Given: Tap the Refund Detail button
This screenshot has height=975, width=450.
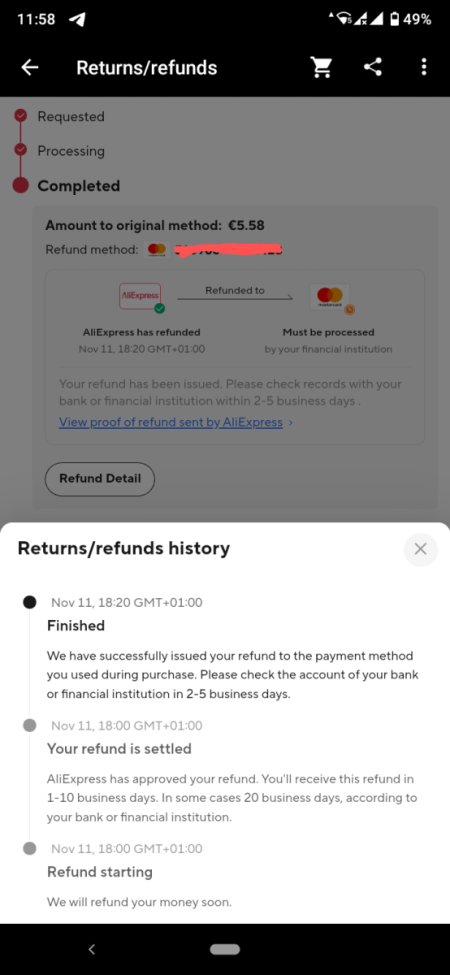Looking at the screenshot, I should point(99,479).
